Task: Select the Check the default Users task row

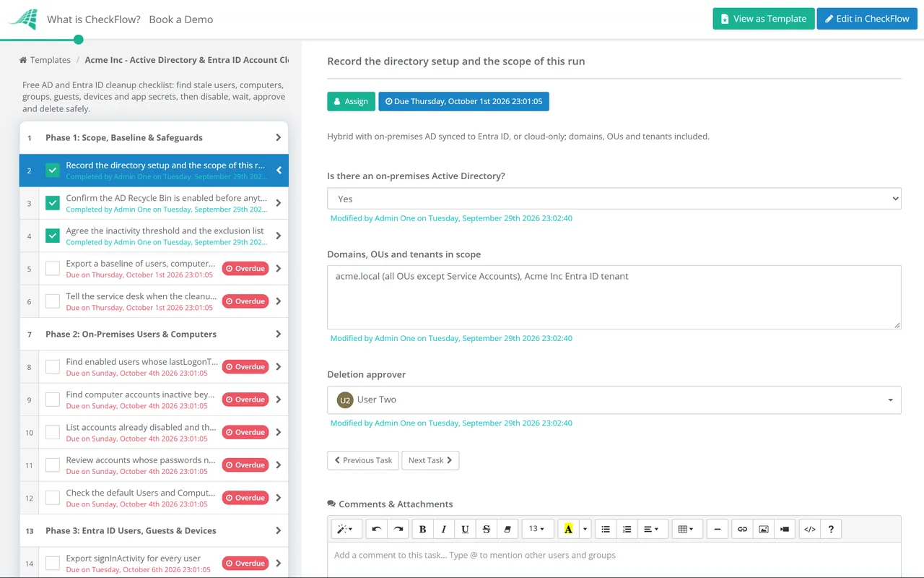Action: [x=154, y=498]
